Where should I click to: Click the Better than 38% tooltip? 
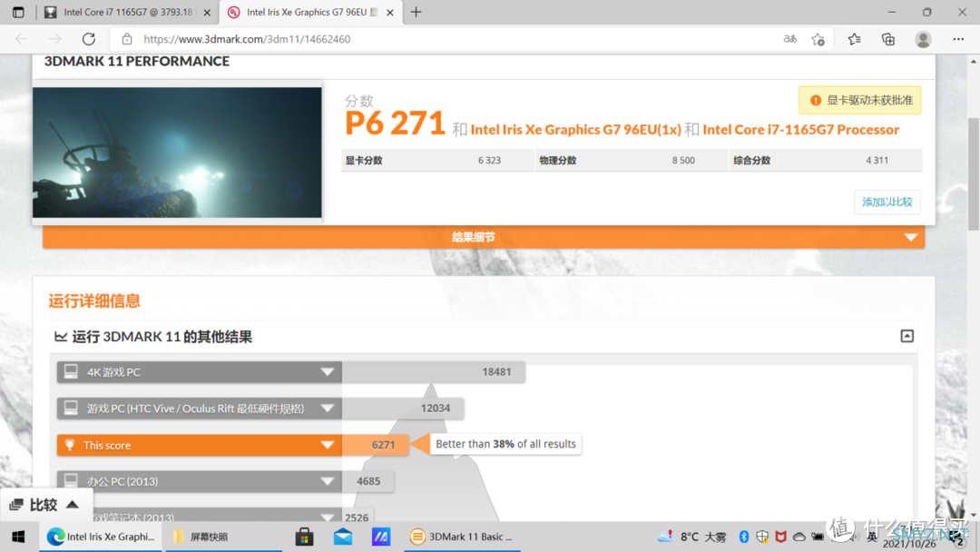(505, 444)
